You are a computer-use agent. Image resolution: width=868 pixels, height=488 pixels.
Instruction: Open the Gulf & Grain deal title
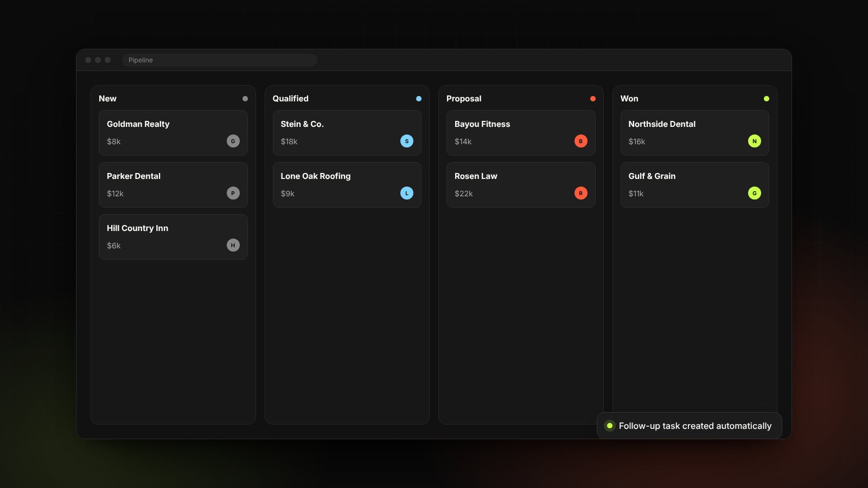[x=652, y=176]
